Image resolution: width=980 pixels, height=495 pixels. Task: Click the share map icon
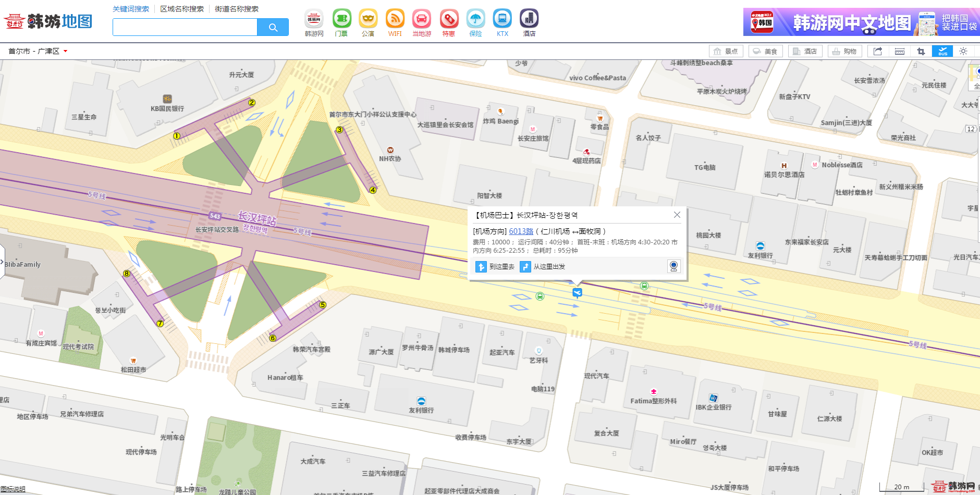[x=878, y=51]
